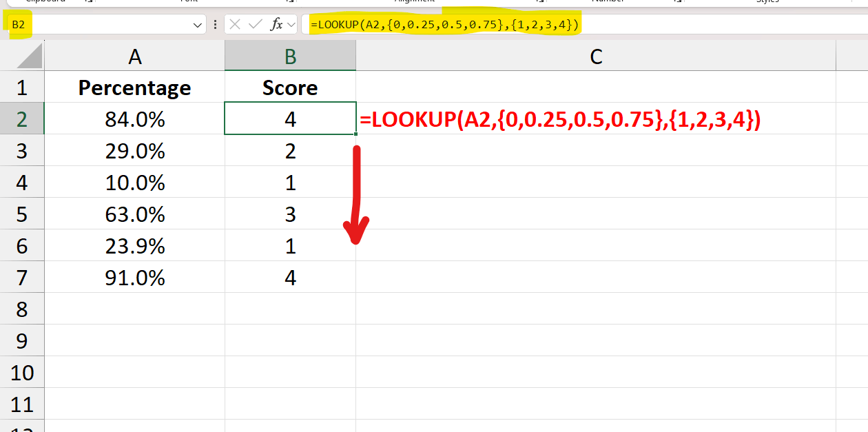Expand the formula bar with its chevron
The image size is (868, 432).
[x=291, y=23]
